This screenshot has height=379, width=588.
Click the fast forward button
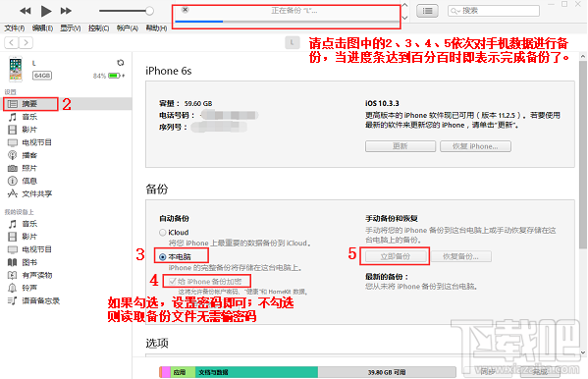coord(66,11)
